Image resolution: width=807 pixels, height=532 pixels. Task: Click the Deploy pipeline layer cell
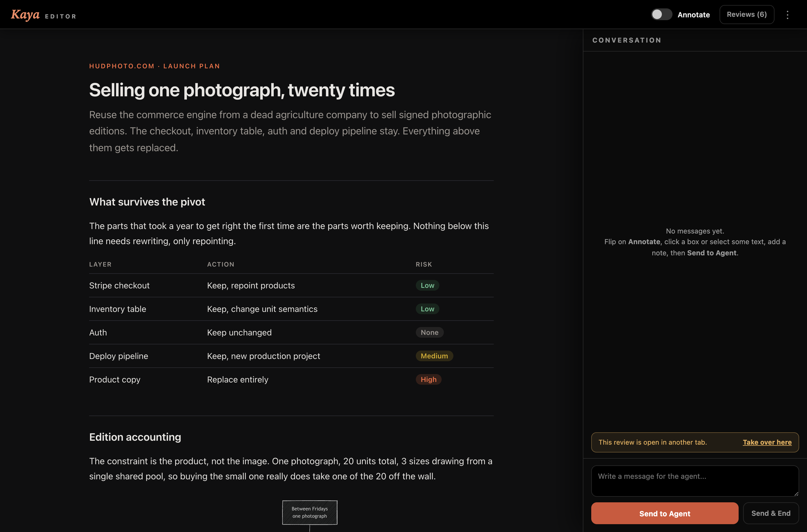[119, 356]
